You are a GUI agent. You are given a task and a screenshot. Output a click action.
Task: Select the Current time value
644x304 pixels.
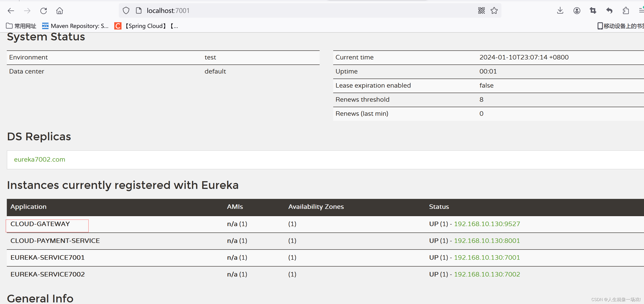coord(524,57)
